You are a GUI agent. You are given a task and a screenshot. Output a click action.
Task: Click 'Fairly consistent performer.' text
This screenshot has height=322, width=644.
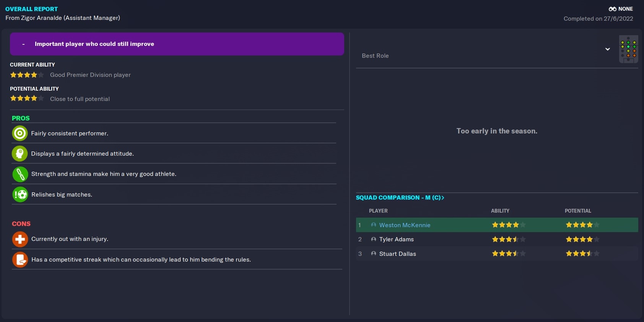70,133
